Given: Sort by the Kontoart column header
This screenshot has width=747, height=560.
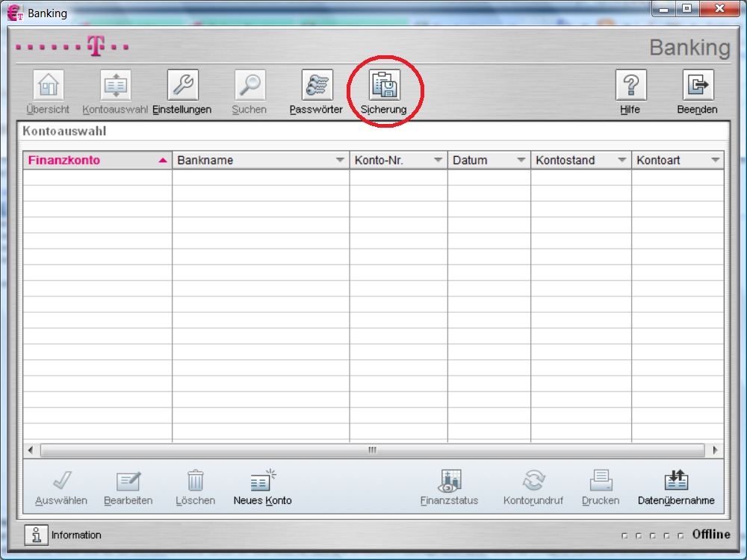Looking at the screenshot, I should (678, 161).
